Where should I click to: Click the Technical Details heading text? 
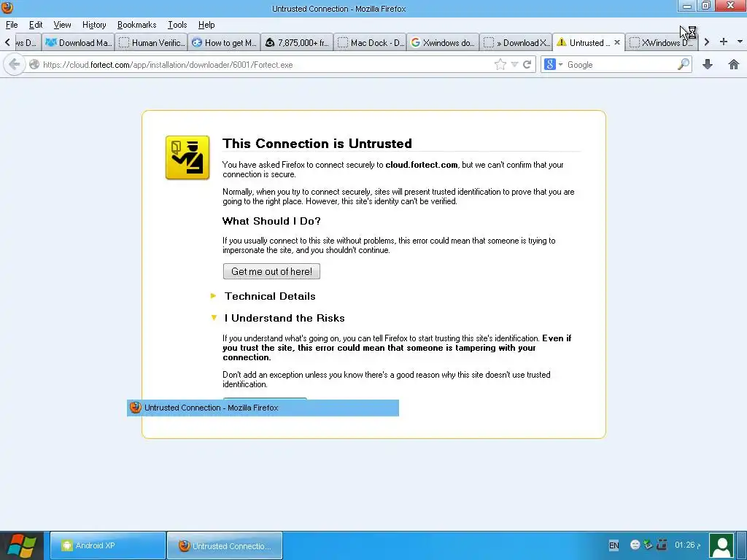(x=270, y=296)
